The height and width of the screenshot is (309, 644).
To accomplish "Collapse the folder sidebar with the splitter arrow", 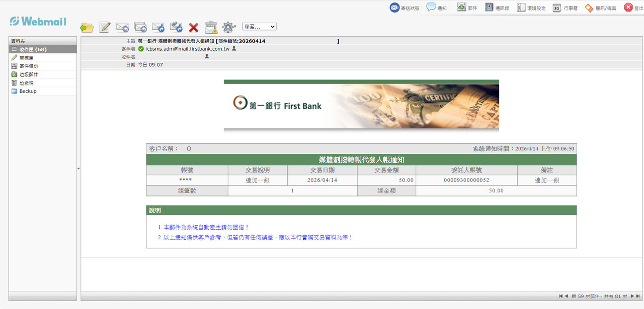I will pos(78,168).
